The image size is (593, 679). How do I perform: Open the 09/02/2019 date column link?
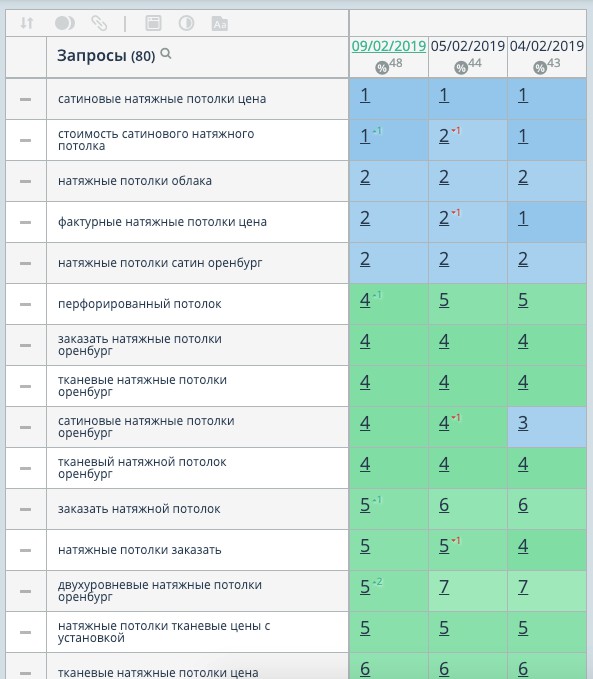pos(389,46)
